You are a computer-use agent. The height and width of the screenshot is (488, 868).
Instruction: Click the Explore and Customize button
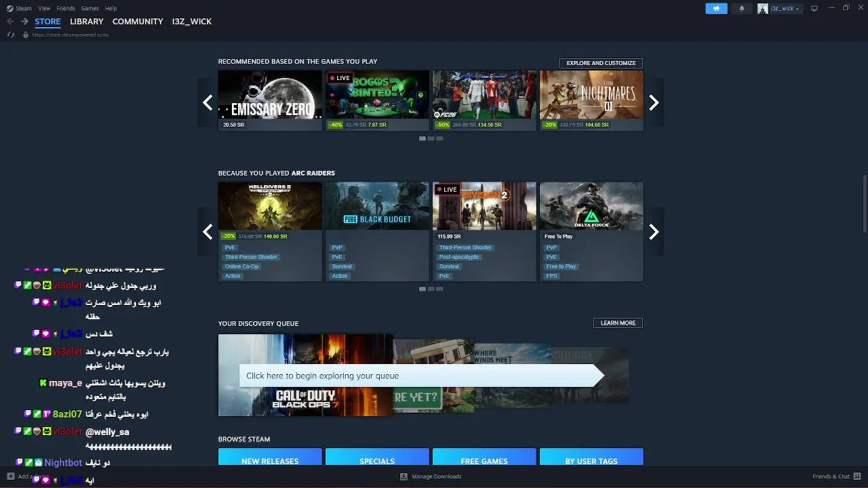coord(601,63)
